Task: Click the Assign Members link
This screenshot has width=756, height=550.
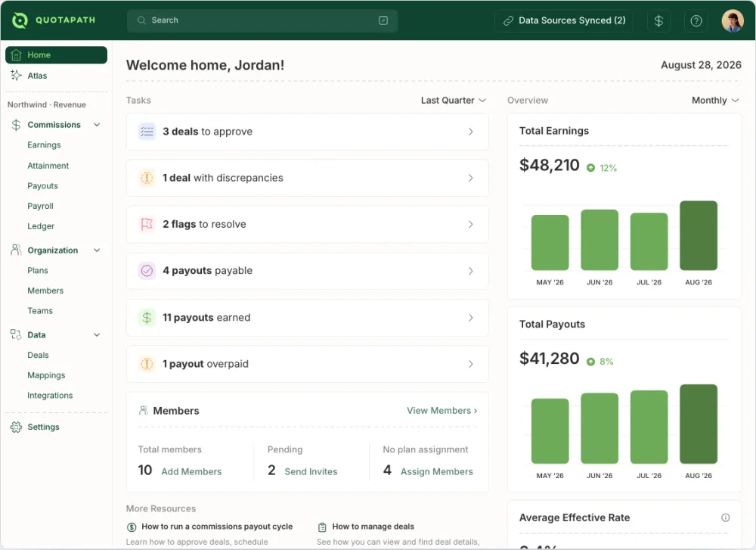Action: point(437,472)
